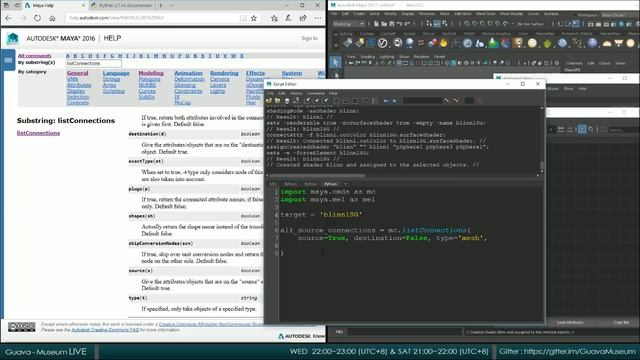Click Execute All in Script Editor toolbar
The height and width of the screenshot is (360, 640).
386,100
